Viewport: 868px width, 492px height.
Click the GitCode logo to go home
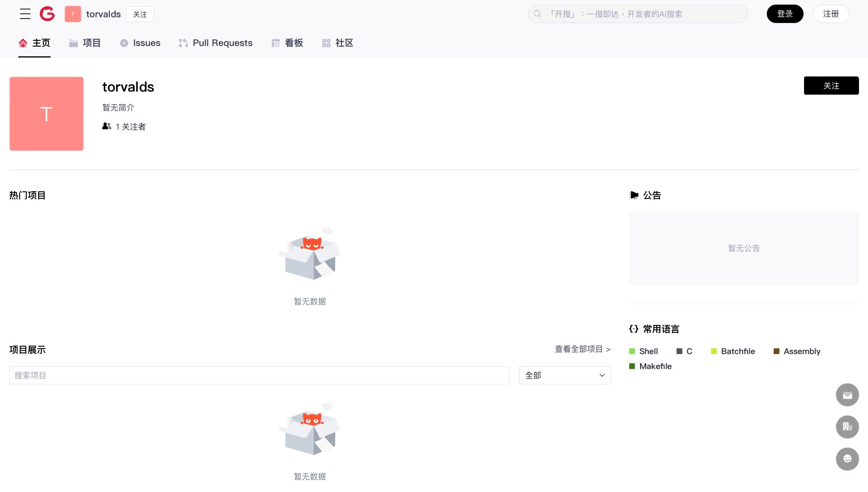[x=47, y=14]
